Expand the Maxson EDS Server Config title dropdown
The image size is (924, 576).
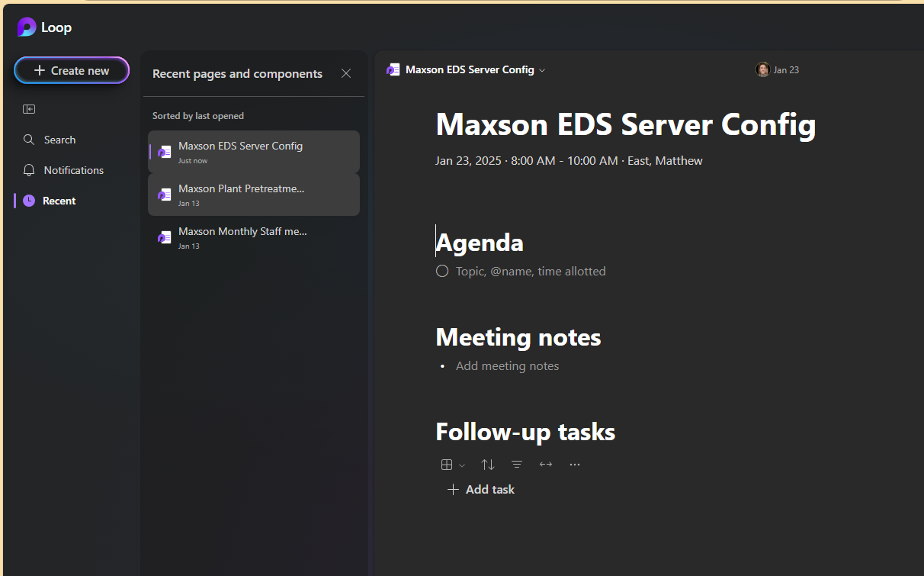542,70
